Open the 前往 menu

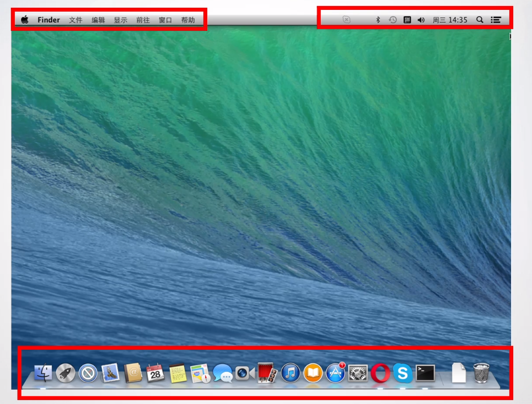[143, 20]
